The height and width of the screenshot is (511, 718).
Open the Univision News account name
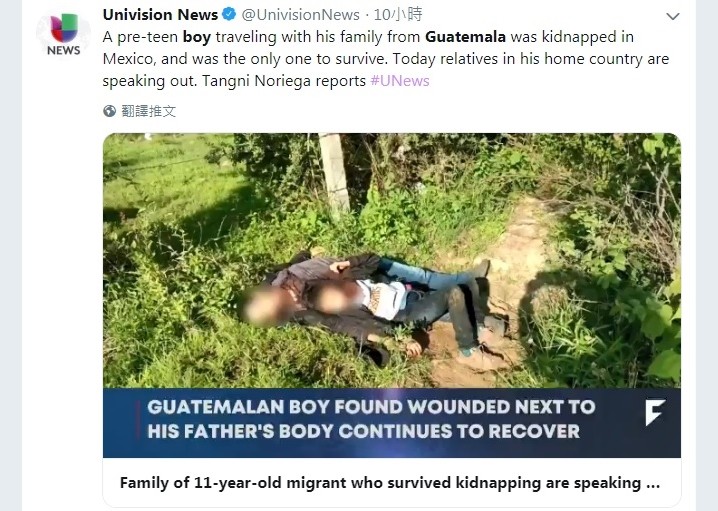click(160, 15)
